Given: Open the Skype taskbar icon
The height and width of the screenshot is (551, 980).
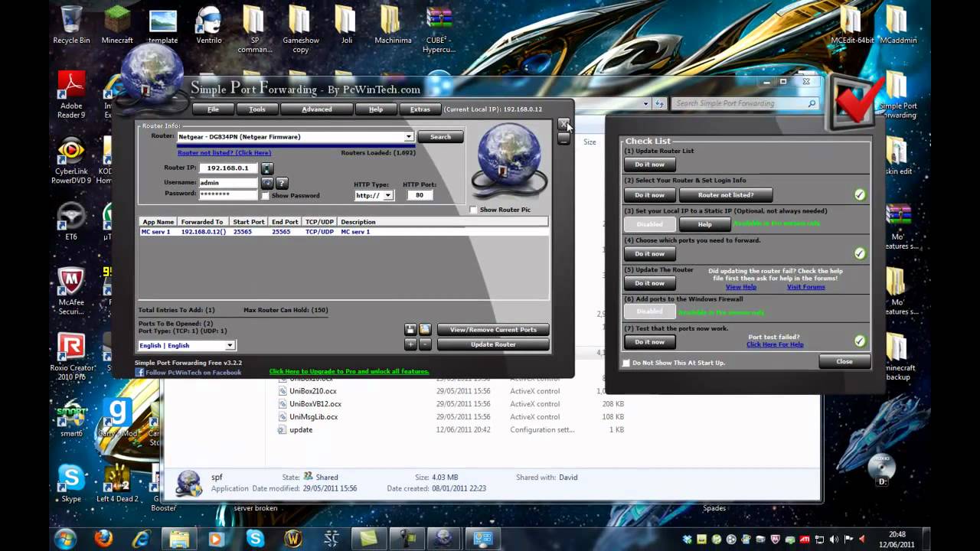Looking at the screenshot, I should (255, 539).
